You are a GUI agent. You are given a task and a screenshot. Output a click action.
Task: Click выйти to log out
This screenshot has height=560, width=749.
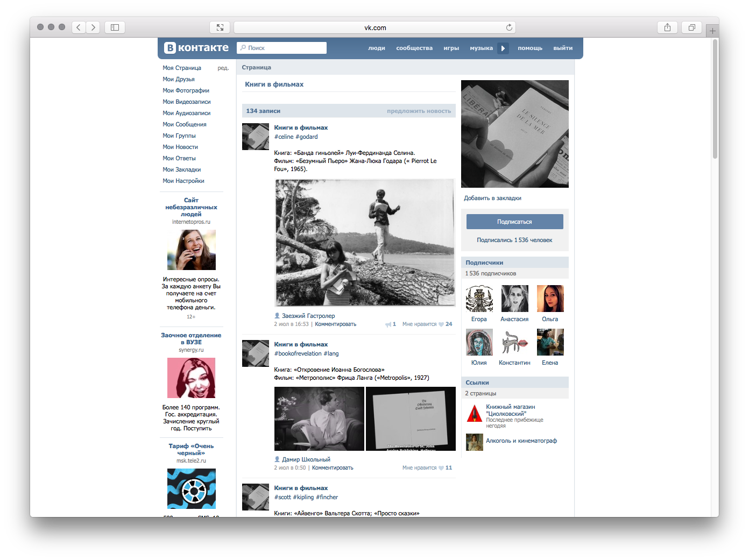coord(563,48)
